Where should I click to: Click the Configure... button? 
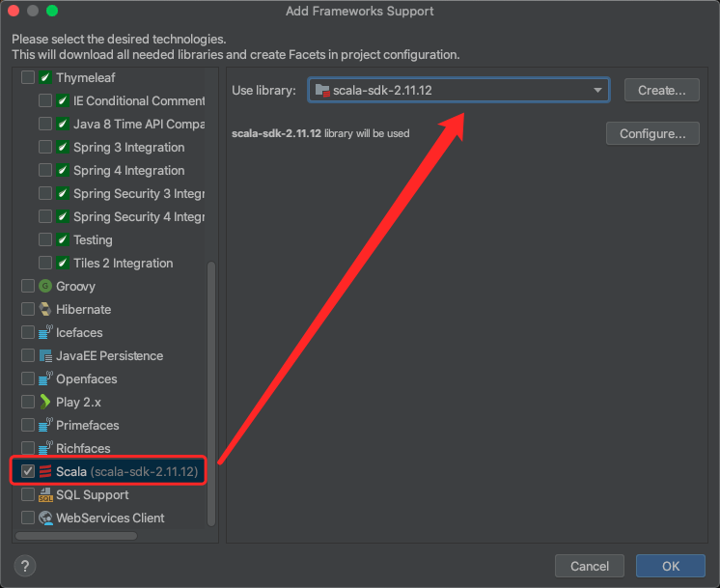[652, 133]
